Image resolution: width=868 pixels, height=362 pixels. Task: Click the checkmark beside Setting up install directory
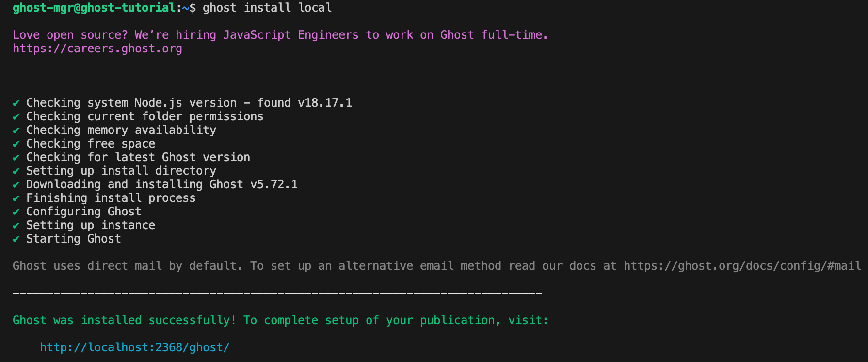[x=16, y=171]
